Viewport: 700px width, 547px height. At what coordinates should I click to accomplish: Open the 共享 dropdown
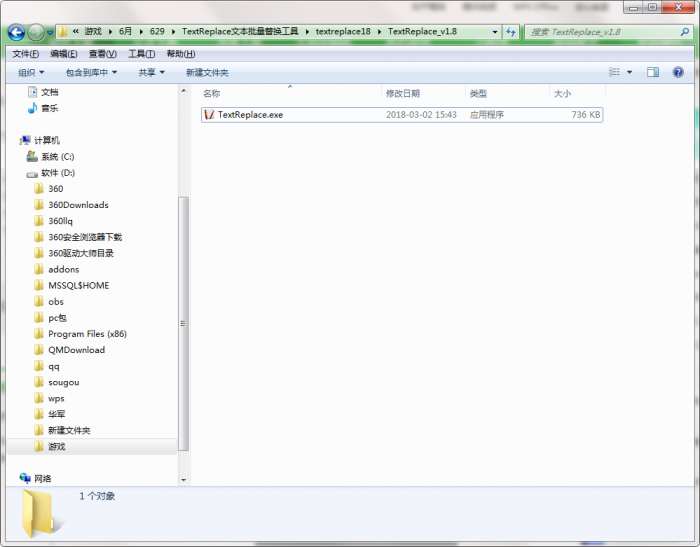151,72
